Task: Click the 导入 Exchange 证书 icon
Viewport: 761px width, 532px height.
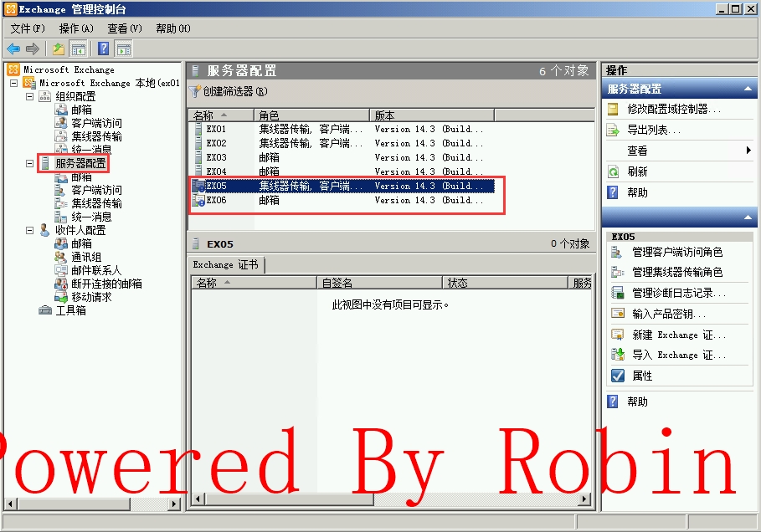Action: tap(617, 355)
